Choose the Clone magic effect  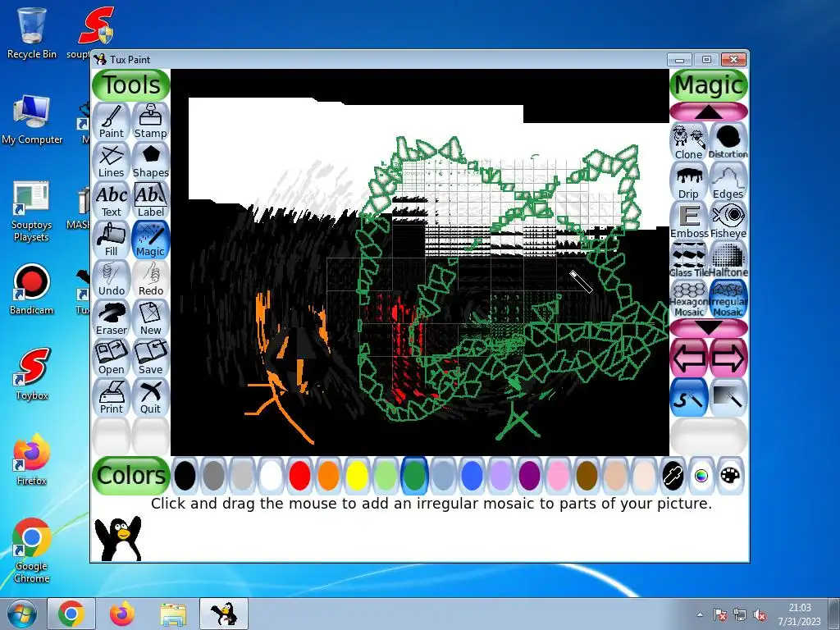pos(689,141)
